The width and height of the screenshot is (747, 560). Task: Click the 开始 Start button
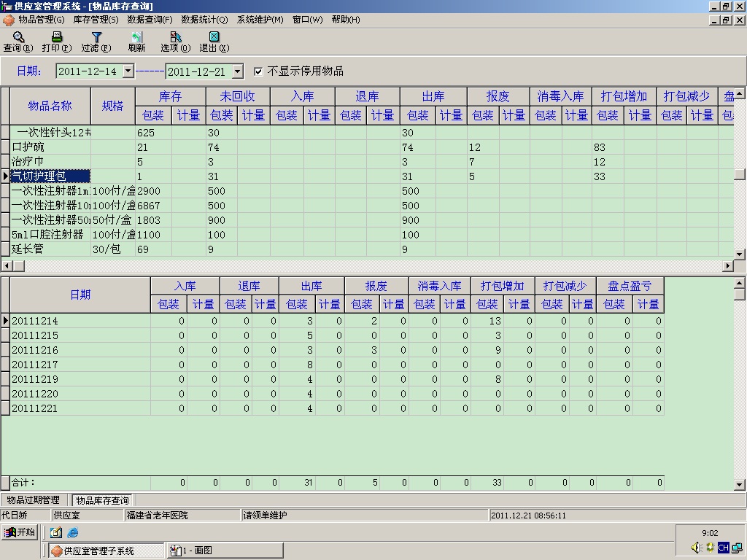[x=20, y=532]
